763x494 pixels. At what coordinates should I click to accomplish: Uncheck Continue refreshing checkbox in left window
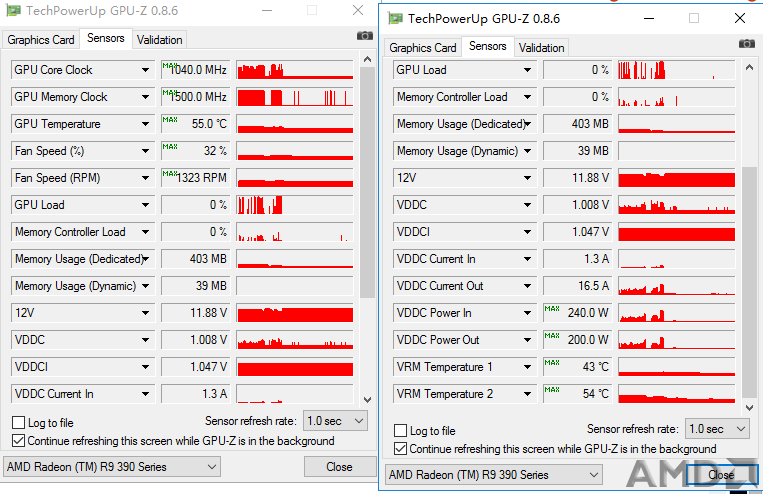coord(18,441)
